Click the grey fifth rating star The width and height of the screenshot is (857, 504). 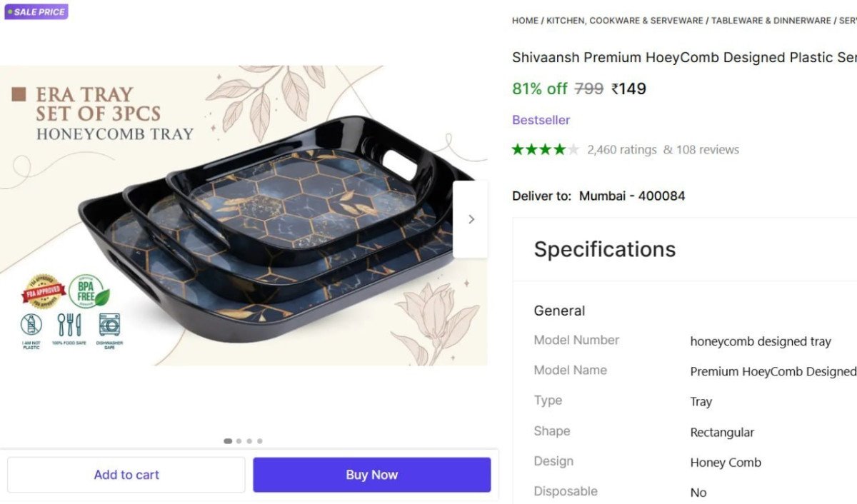573,148
